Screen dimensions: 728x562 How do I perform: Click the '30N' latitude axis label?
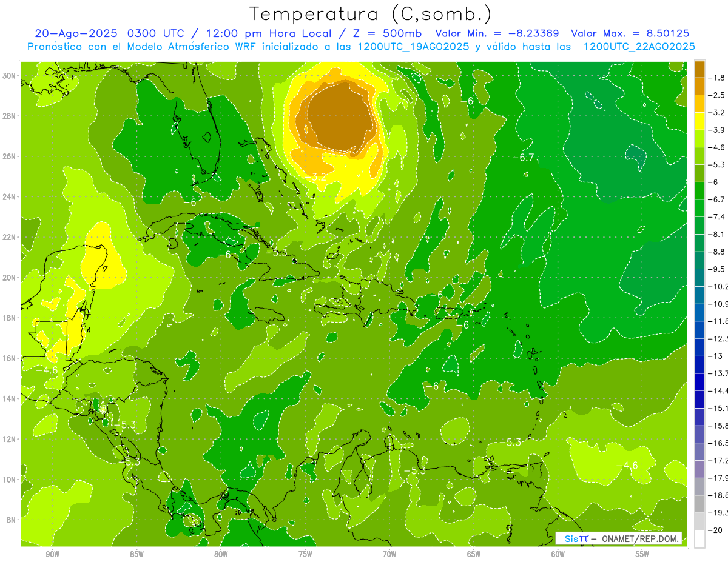click(x=9, y=76)
